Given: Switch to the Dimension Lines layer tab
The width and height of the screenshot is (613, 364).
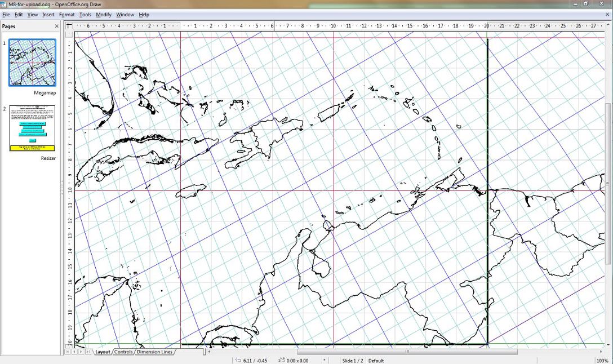Looking at the screenshot, I should click(x=154, y=352).
